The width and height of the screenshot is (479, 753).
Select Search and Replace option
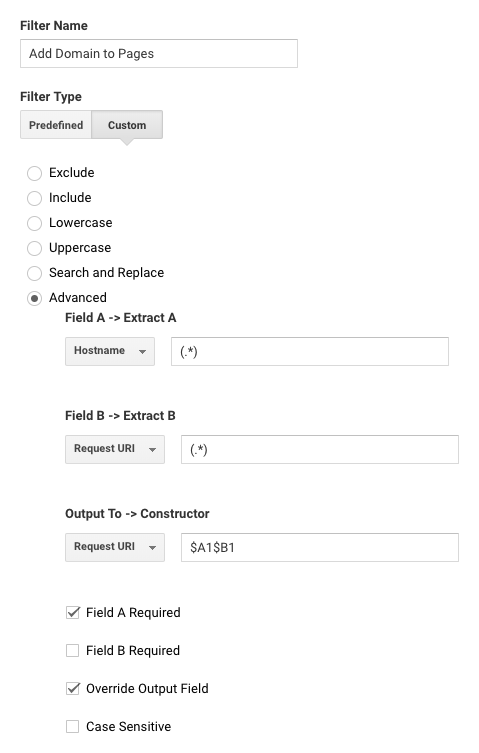(35, 273)
